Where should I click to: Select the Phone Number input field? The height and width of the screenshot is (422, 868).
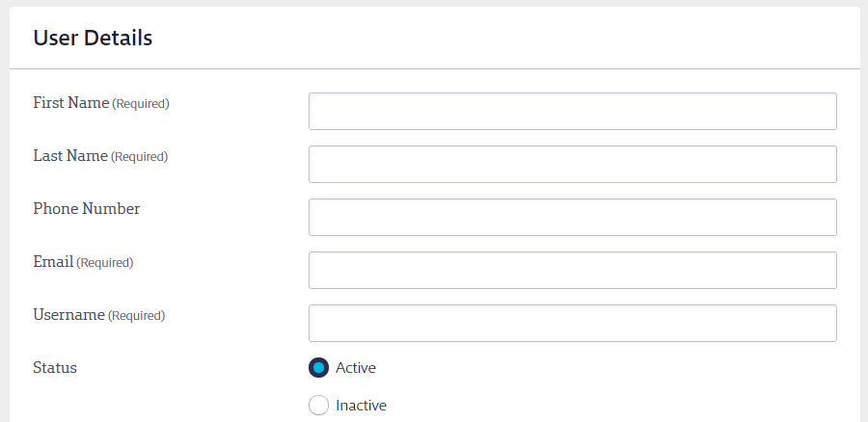(572, 218)
